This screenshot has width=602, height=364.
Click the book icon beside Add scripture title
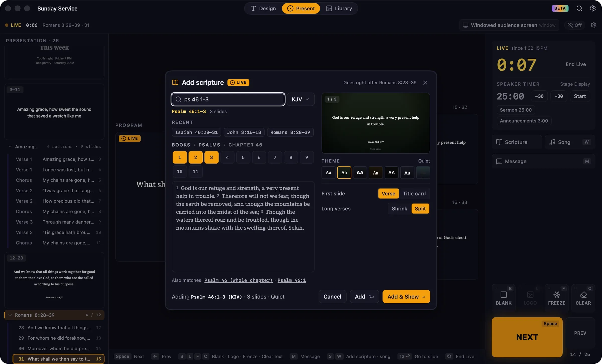tap(175, 82)
